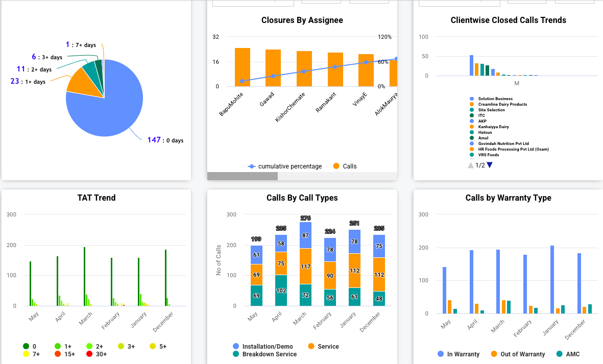Screen dimensions: 603x364
Task: Click Closures By Assignee chart title
Action: tap(302, 20)
